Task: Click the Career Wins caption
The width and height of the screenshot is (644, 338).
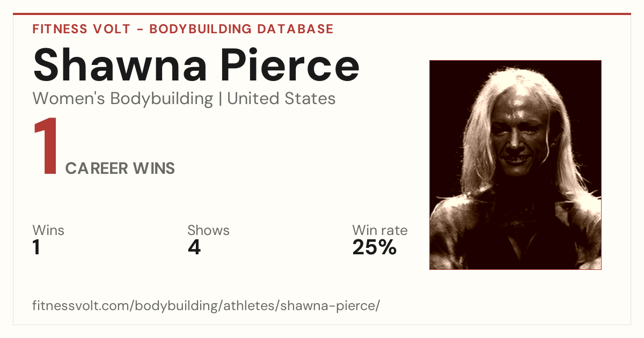Action: pyautogui.click(x=120, y=168)
